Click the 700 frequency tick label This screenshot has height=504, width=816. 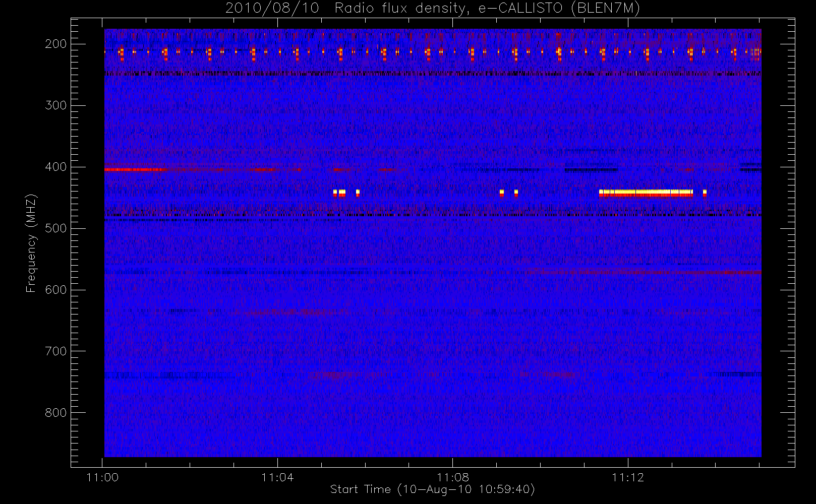click(x=56, y=351)
